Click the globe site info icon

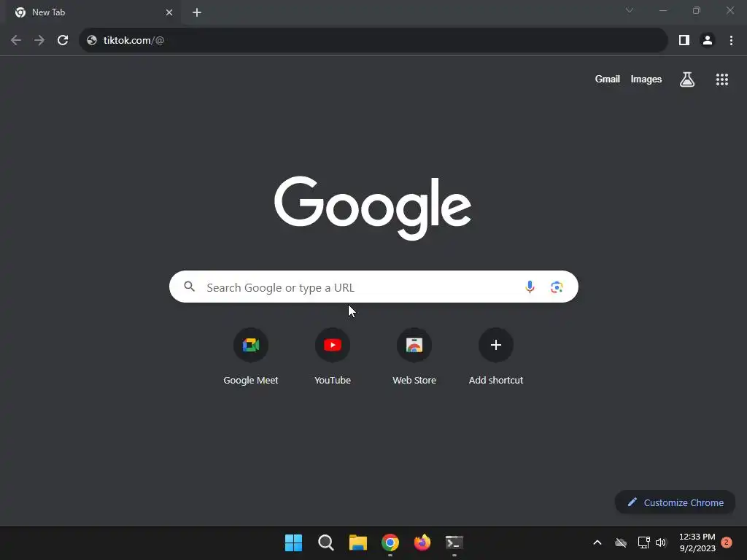coord(92,41)
